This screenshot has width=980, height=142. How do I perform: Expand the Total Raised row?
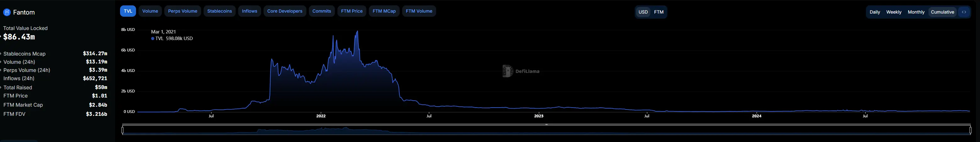[2, 87]
